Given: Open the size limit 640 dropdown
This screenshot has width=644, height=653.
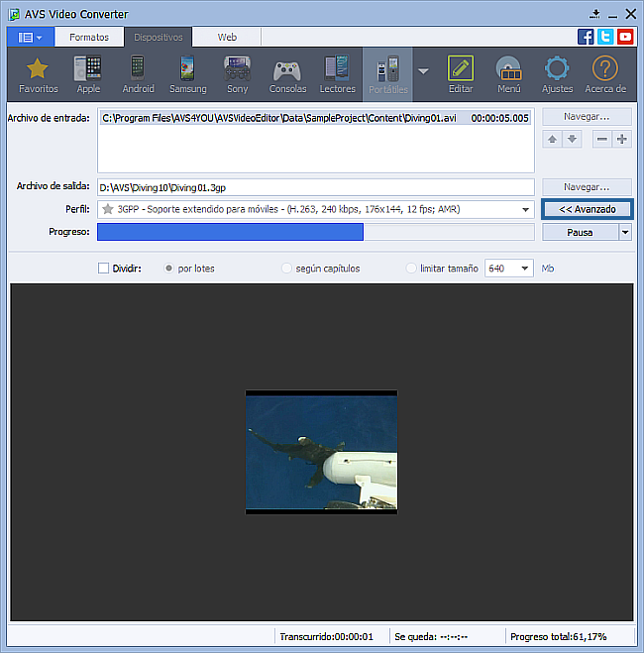Looking at the screenshot, I should pos(523,269).
